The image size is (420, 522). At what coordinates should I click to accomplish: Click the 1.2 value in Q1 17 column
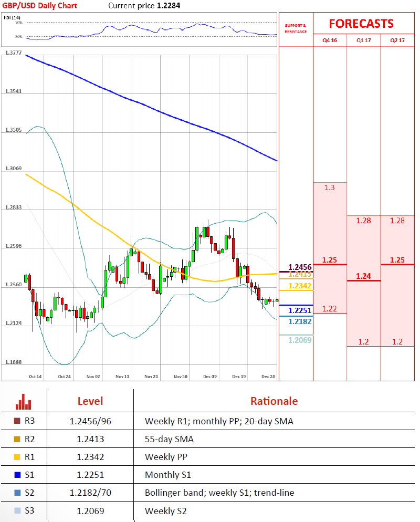[x=363, y=342]
